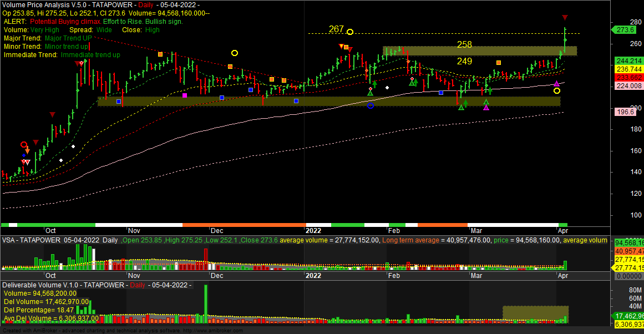Click the Volume Very High indicator text
Viewport: 644px width, 334px height.
pyautogui.click(x=32, y=30)
